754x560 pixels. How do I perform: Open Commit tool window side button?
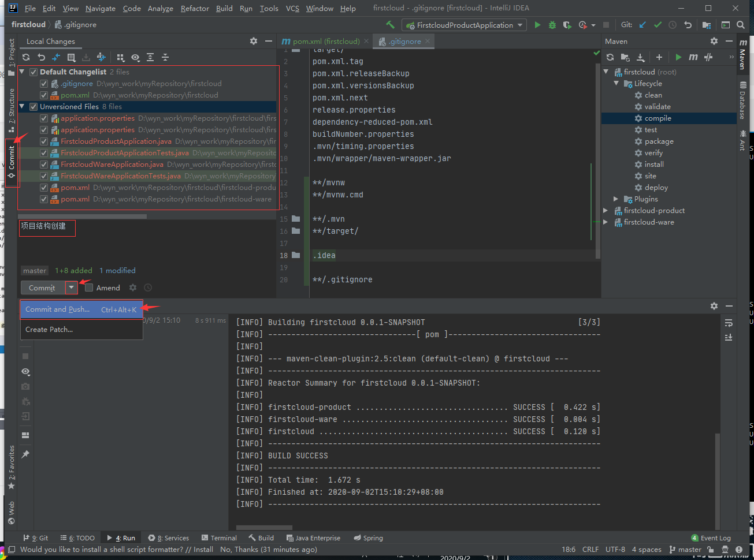[x=12, y=162]
